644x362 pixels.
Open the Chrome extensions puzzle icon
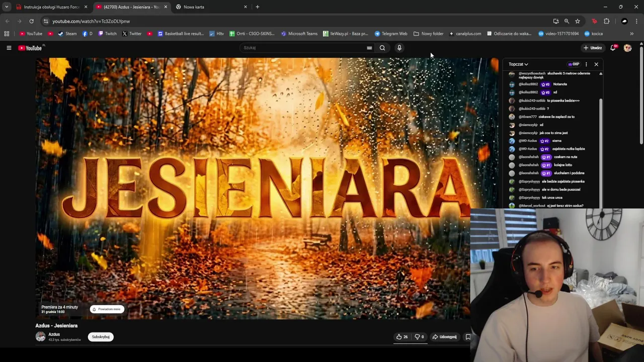coord(606,21)
